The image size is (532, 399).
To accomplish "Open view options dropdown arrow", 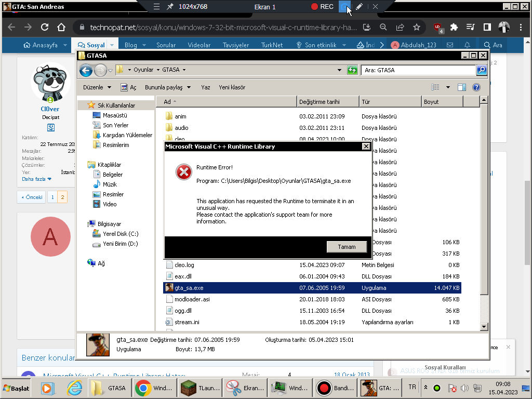I will point(448,87).
